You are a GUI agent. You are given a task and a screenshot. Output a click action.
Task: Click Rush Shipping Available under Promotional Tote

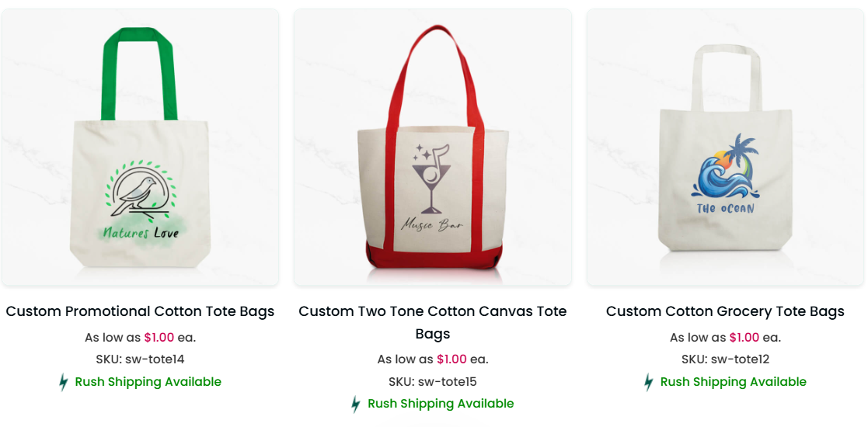tap(148, 382)
